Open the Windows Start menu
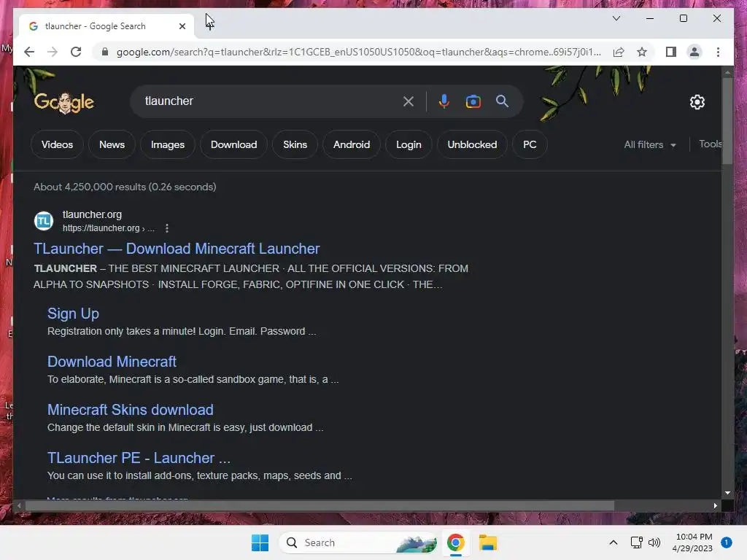Image resolution: width=747 pixels, height=560 pixels. tap(260, 542)
